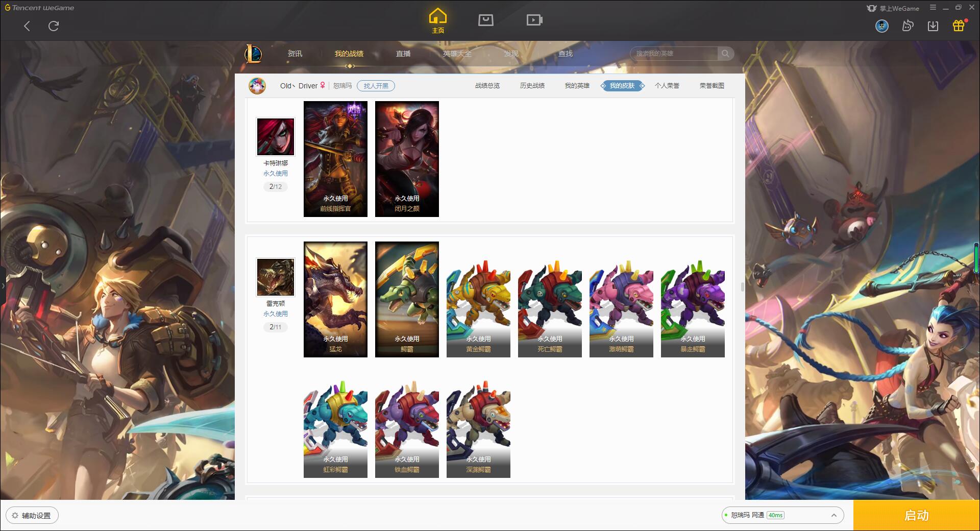Click the 2/12 skin count badge
Viewport: 980px width, 531px height.
click(x=276, y=187)
